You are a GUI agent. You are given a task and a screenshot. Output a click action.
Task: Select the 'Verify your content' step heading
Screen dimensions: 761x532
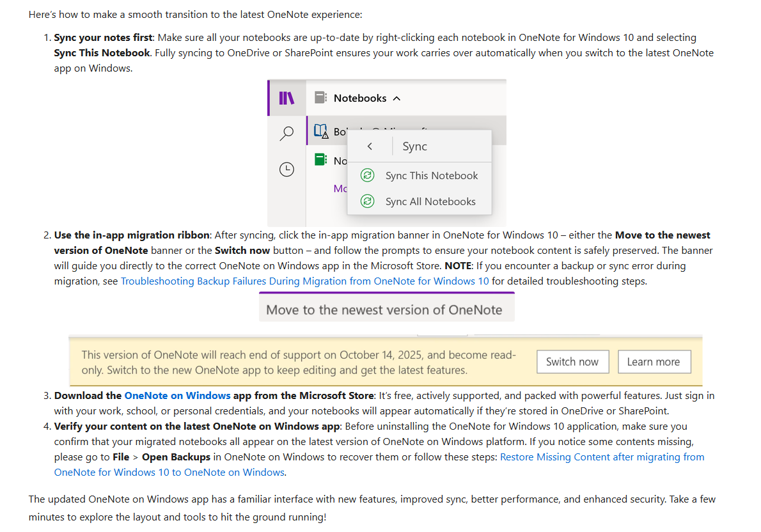pyautogui.click(x=198, y=426)
